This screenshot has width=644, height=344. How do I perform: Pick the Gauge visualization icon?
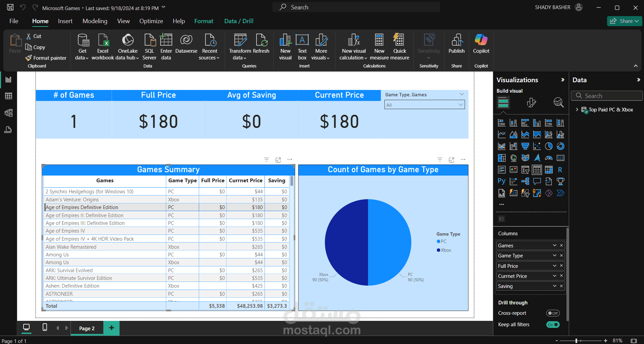tap(549, 158)
